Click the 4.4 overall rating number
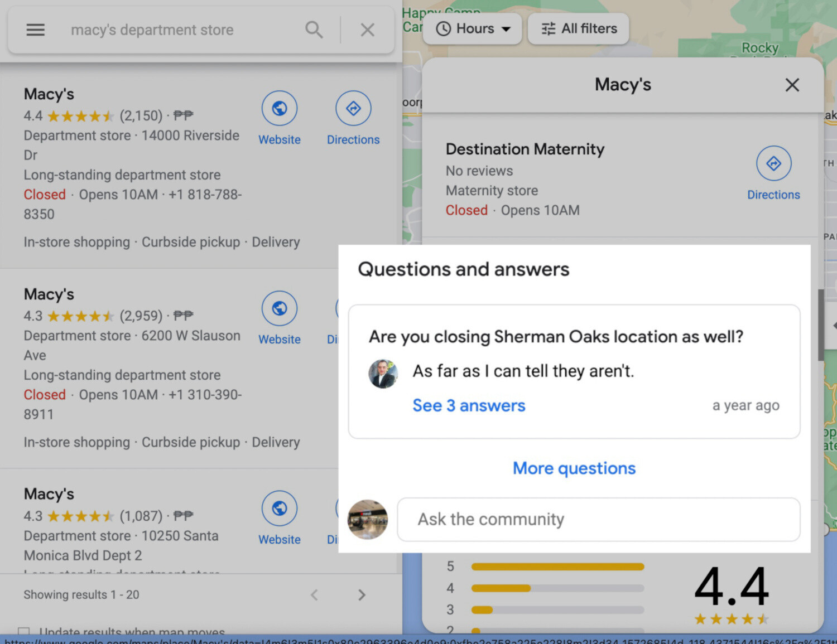 pos(732,586)
